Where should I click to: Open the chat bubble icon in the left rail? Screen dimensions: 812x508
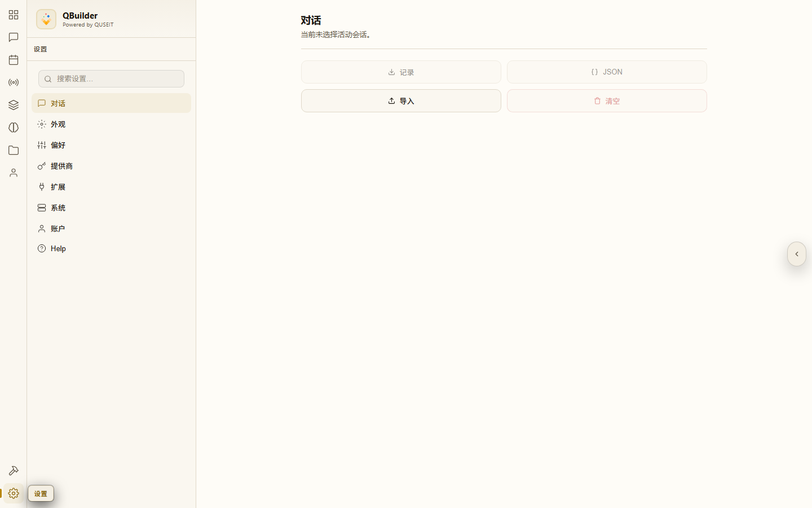pyautogui.click(x=14, y=37)
